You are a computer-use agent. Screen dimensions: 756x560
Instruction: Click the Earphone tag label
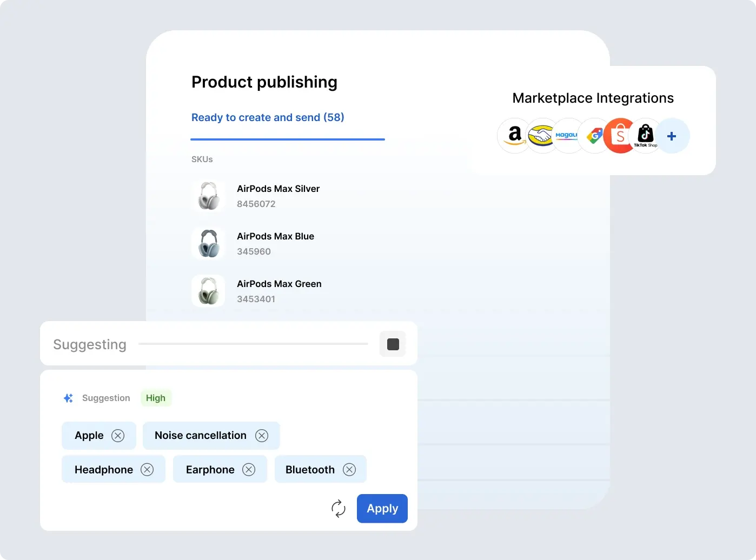pos(210,470)
